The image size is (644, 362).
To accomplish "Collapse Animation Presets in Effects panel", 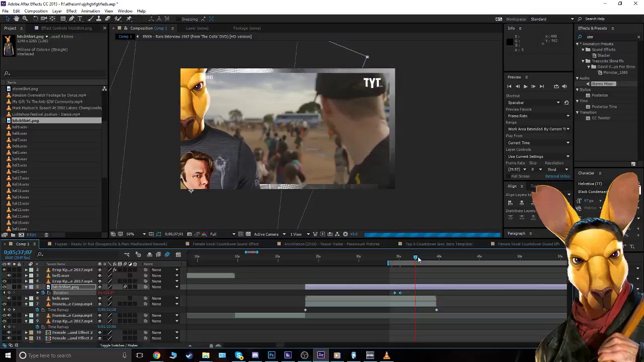I will click(x=578, y=44).
